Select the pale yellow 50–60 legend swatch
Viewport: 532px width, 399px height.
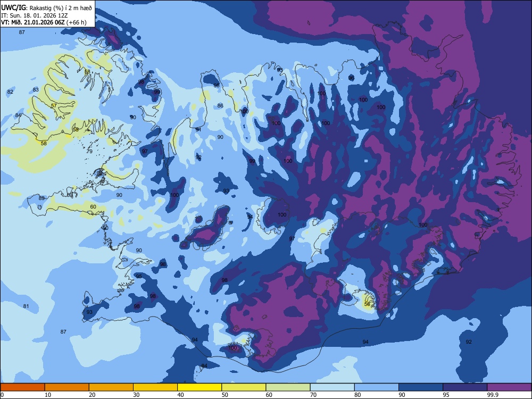coord(244,387)
